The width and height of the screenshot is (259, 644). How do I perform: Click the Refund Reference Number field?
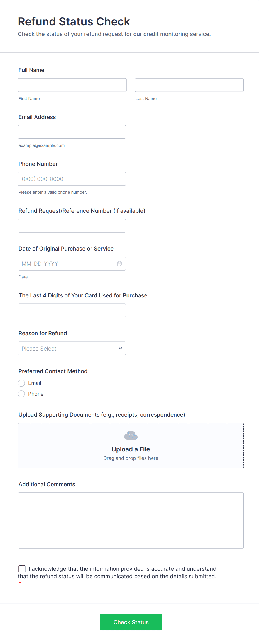[72, 226]
